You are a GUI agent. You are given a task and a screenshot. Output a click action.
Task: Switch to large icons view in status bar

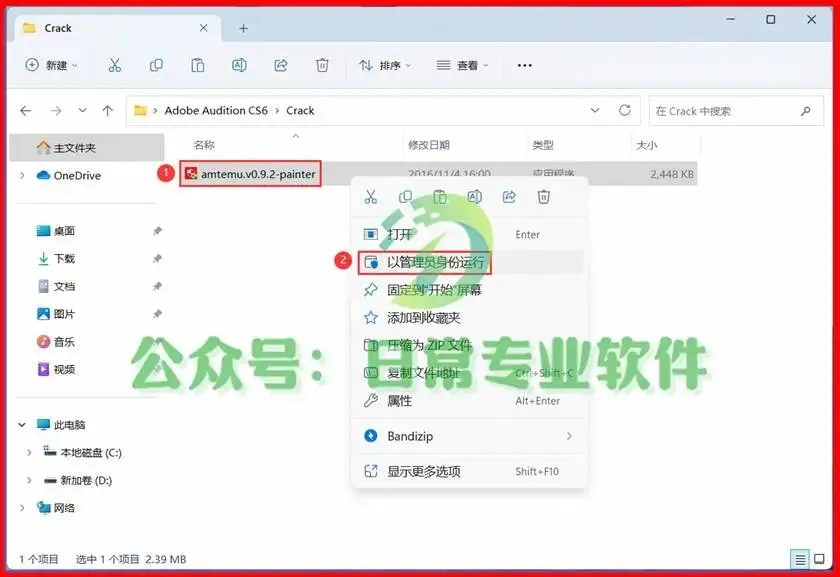[819, 559]
